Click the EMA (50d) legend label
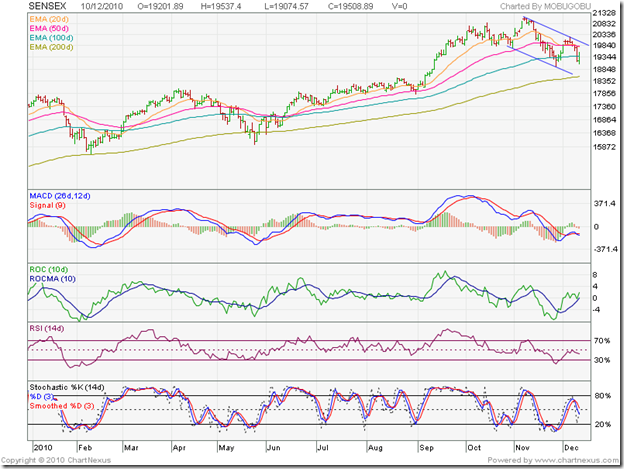Viewport: 624px width, 469px height. click(x=49, y=29)
